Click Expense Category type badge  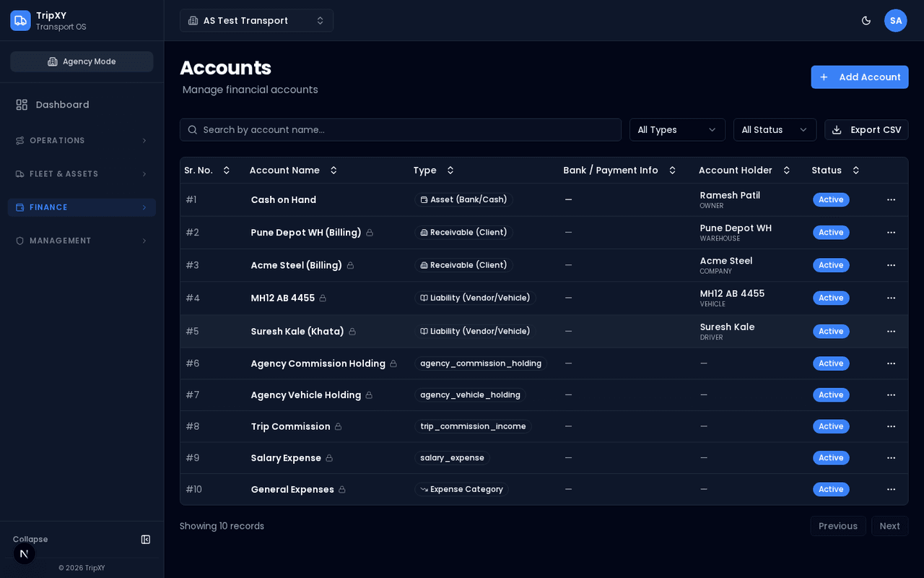point(461,489)
